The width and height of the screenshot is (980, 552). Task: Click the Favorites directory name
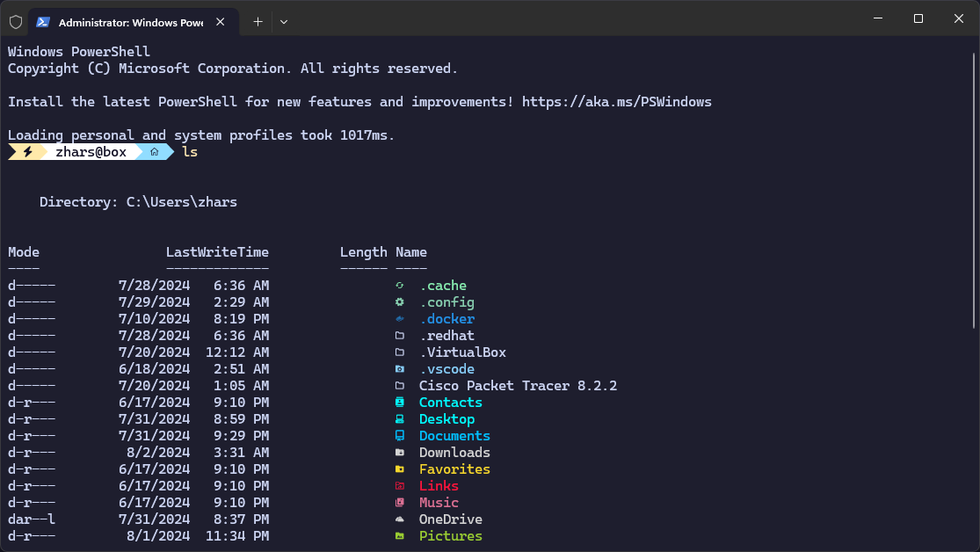point(454,469)
